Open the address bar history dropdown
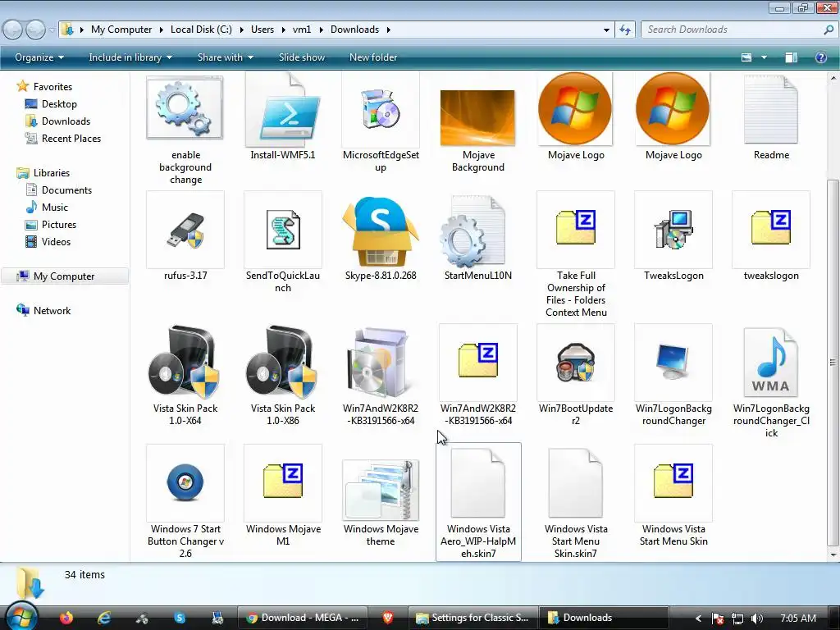This screenshot has height=630, width=840. 606,30
